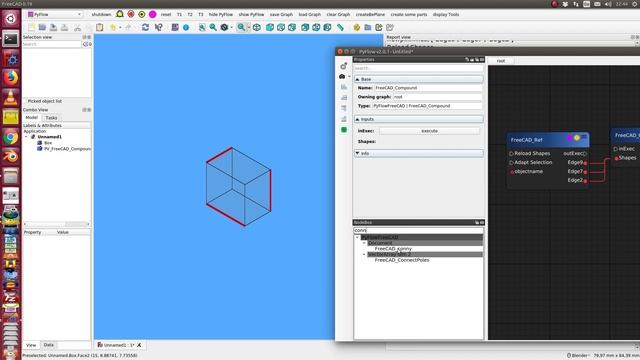The height and width of the screenshot is (360, 640).
Task: Toggle Adapt Selection pin on FreeCAD_Ref
Action: coord(511,162)
